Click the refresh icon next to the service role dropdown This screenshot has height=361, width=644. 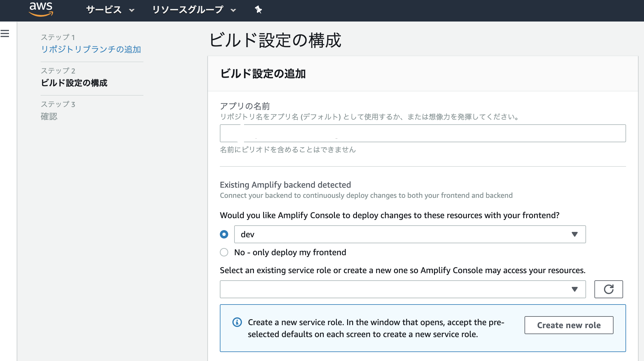click(609, 289)
